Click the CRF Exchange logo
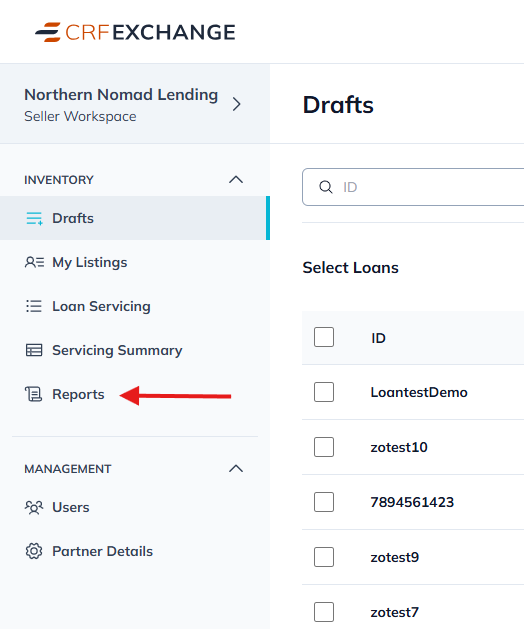 click(135, 32)
